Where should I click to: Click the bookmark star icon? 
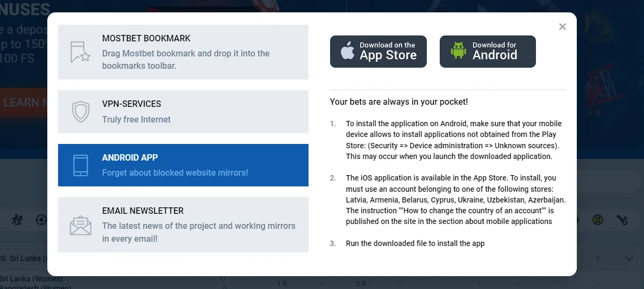pyautogui.click(x=80, y=52)
